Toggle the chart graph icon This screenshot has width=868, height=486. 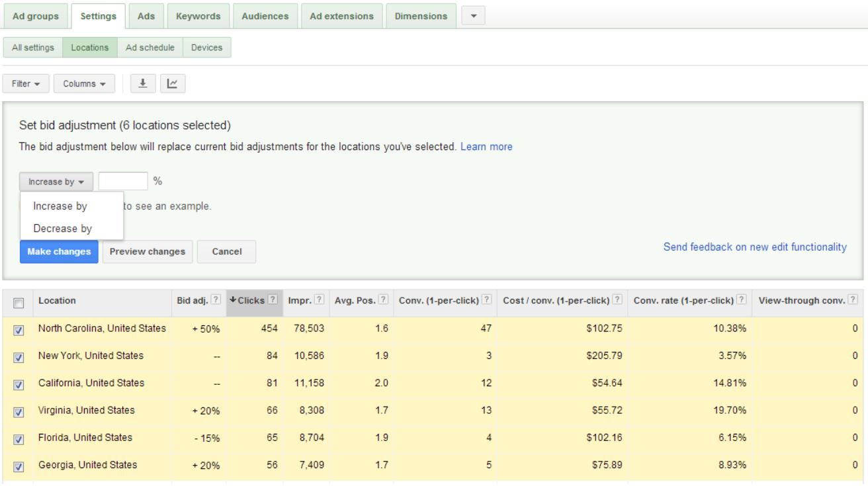click(173, 84)
